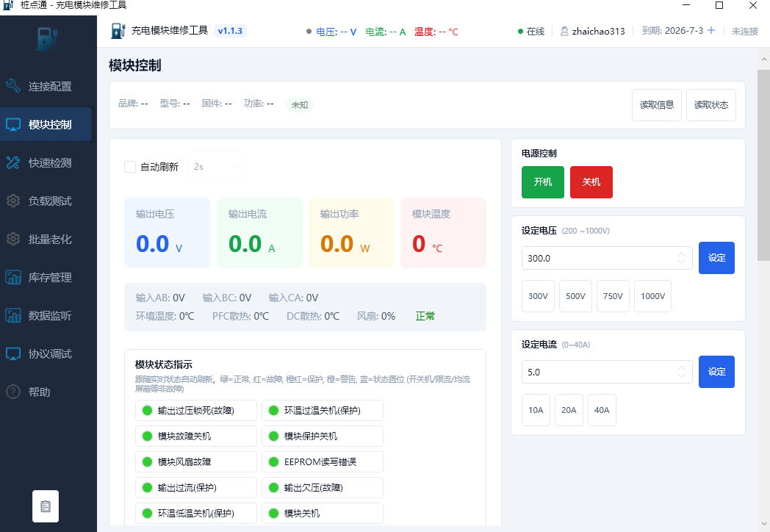
Task: Click the 模块风扇故障 status indicator dot
Action: [x=147, y=461]
